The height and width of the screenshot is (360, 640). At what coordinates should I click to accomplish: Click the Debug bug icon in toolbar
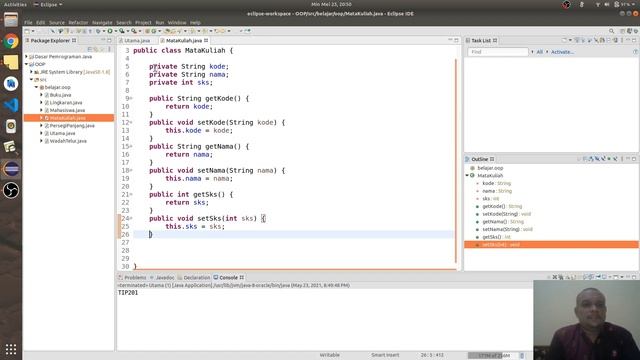[x=98, y=31]
